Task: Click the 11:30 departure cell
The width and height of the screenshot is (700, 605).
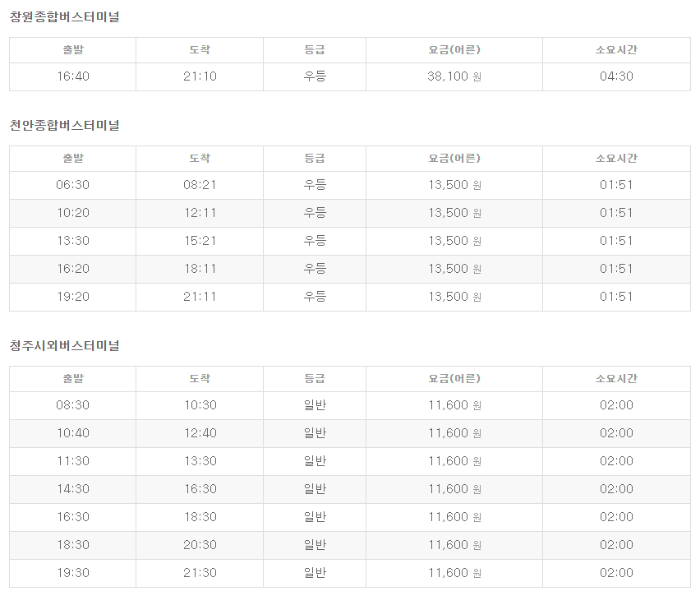Action: click(73, 461)
